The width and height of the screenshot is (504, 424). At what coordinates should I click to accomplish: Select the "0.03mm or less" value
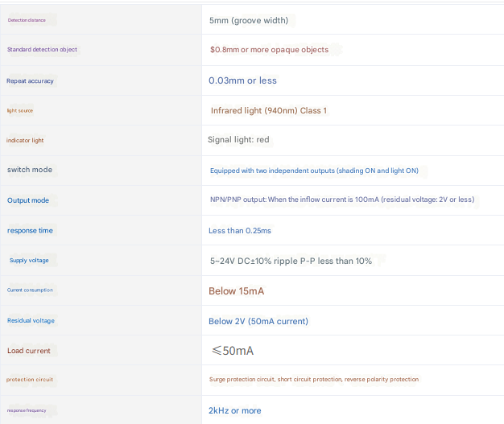[x=242, y=80]
